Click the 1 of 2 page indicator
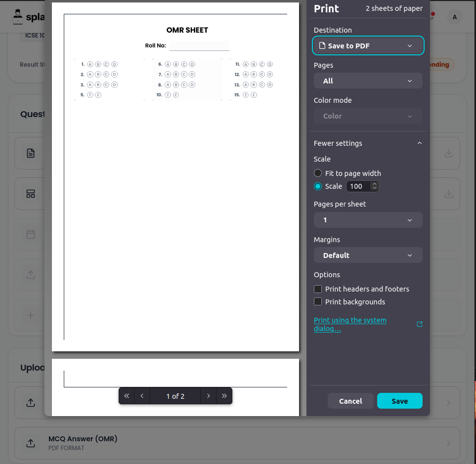 pos(175,396)
